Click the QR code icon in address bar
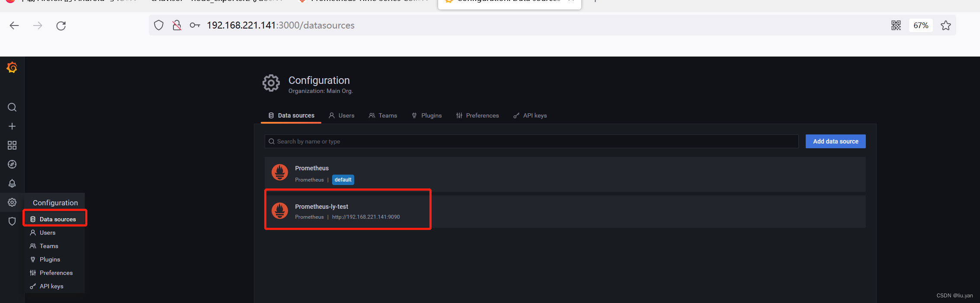The width and height of the screenshot is (980, 303). pyautogui.click(x=896, y=26)
